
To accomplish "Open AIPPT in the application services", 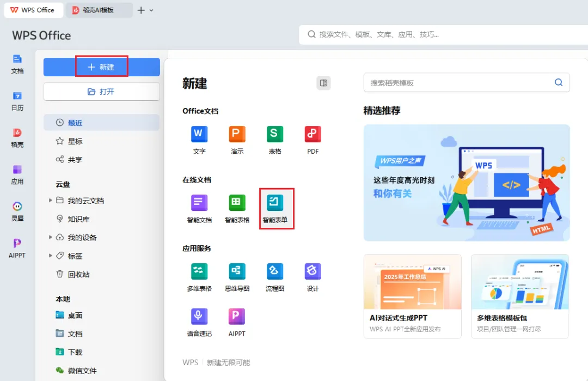I will [x=237, y=323].
